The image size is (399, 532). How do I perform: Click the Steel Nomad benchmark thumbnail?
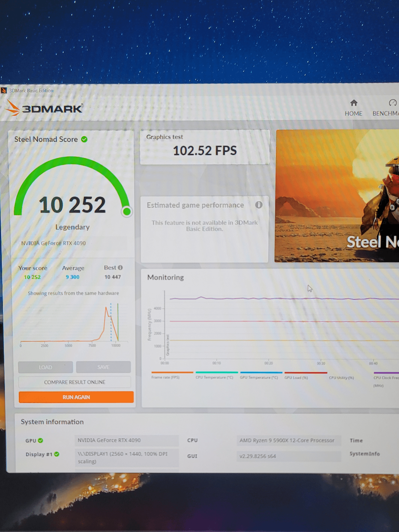click(337, 196)
